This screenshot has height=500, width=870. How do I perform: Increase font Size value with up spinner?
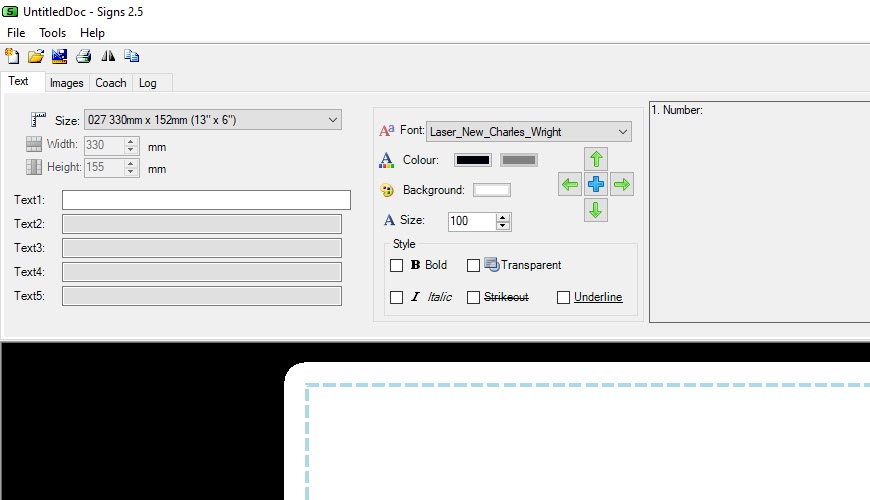503,218
